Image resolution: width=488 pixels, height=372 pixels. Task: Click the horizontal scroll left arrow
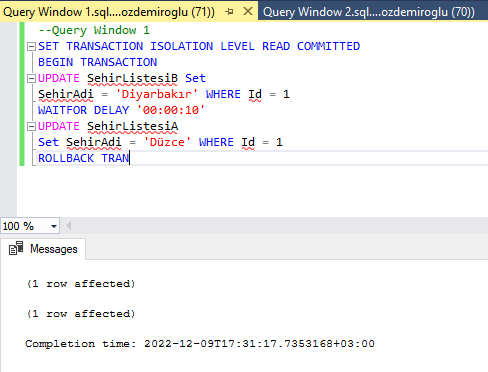[69, 226]
